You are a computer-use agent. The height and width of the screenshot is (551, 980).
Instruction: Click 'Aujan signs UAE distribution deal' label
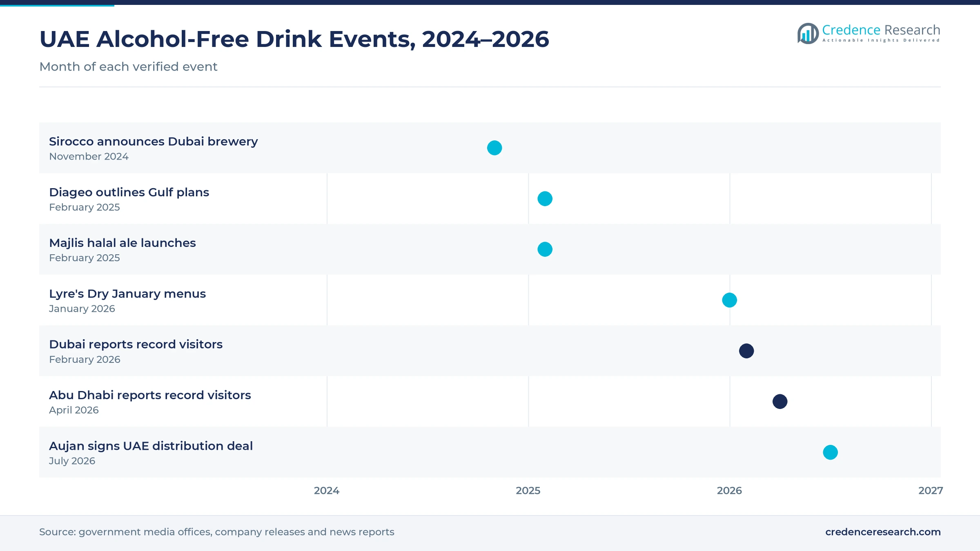pos(151,446)
